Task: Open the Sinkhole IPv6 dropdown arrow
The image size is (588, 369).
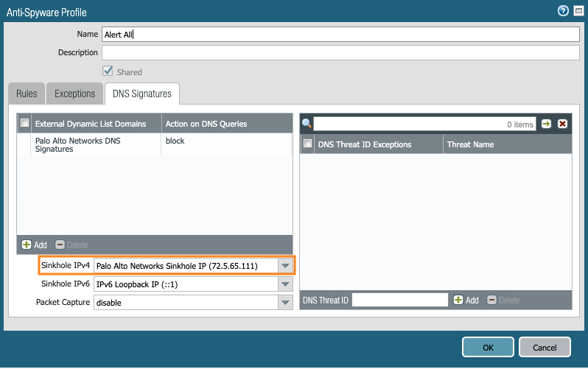Action: click(x=285, y=284)
